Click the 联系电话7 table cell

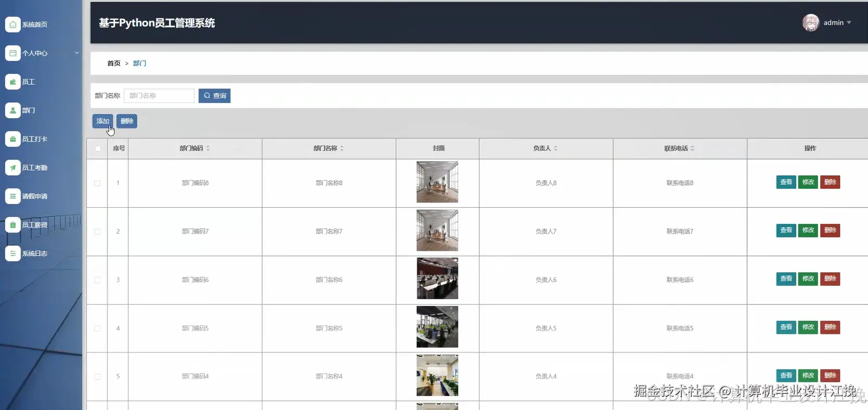(680, 232)
